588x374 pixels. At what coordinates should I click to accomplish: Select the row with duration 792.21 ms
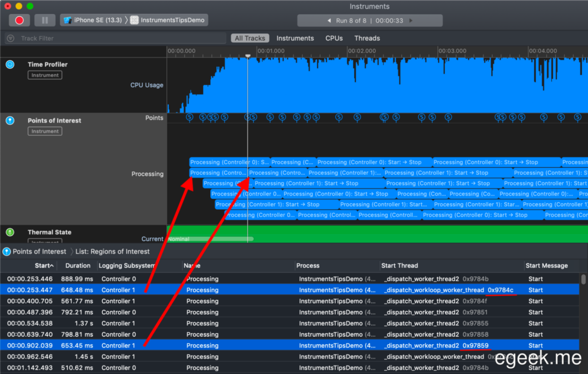[287, 312]
